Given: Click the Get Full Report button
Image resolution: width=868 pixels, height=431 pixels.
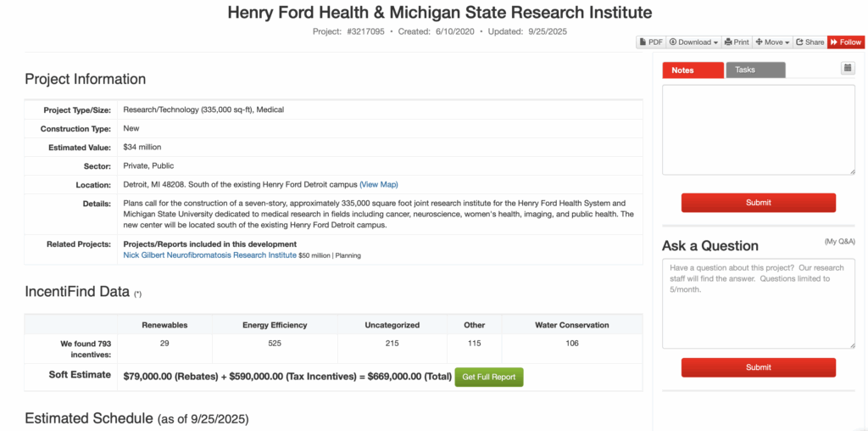Looking at the screenshot, I should 489,377.
